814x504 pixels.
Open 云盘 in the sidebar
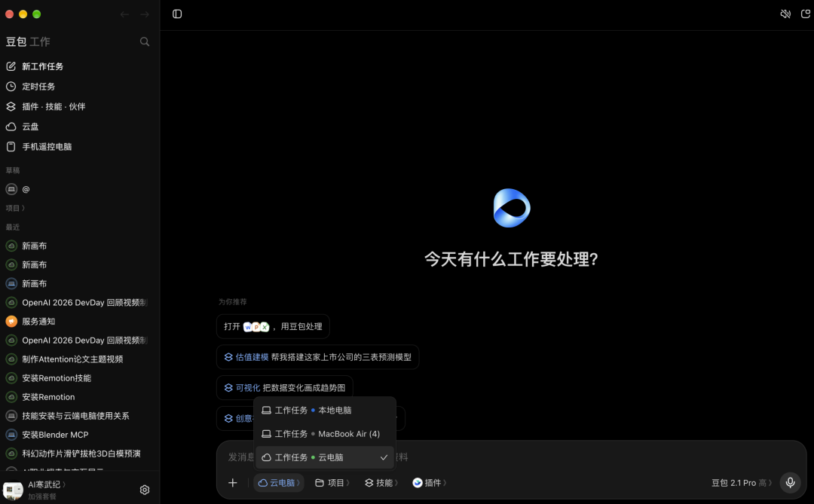[x=79, y=127]
